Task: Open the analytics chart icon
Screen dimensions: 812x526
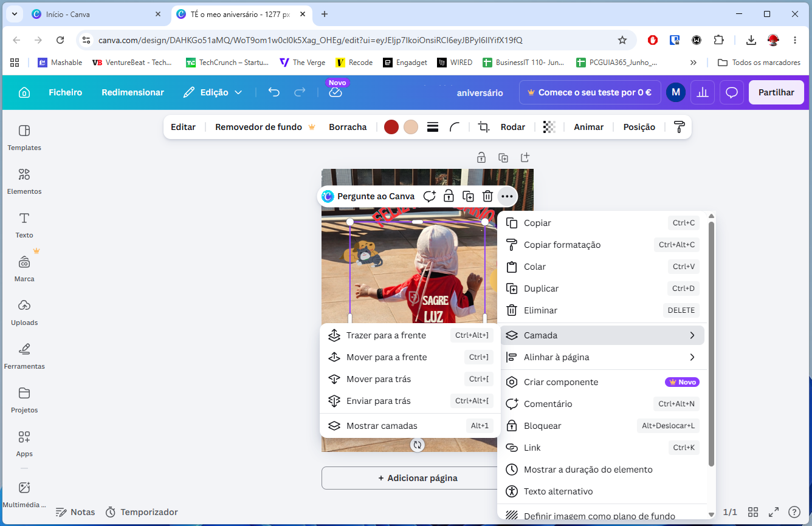Action: coord(703,92)
